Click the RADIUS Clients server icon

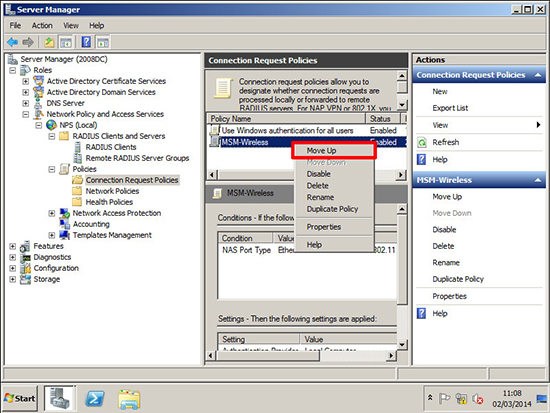tap(78, 147)
